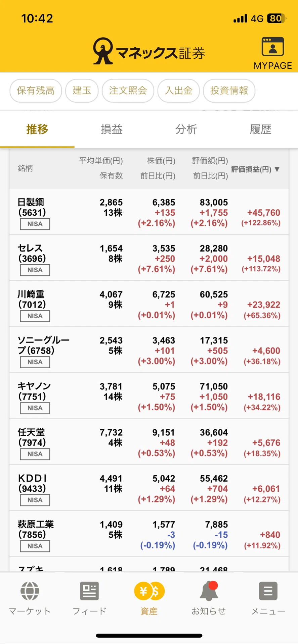
Task: Switch to the 分析 tab
Action: (186, 129)
